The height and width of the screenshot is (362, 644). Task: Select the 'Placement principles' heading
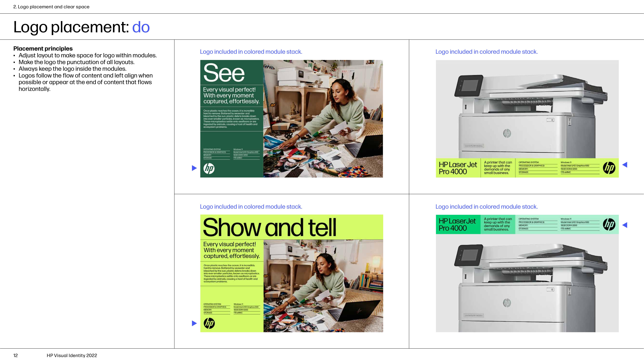43,49
